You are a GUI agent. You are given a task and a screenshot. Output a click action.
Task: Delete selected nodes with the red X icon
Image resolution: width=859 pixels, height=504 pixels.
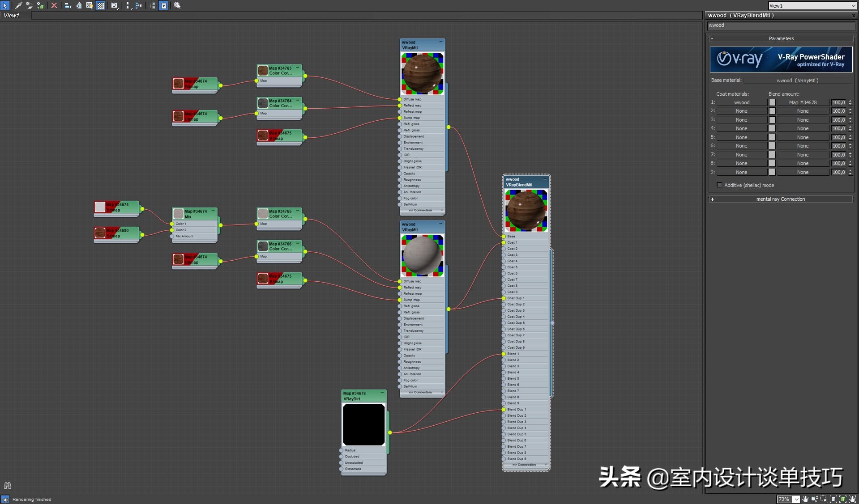coord(54,5)
